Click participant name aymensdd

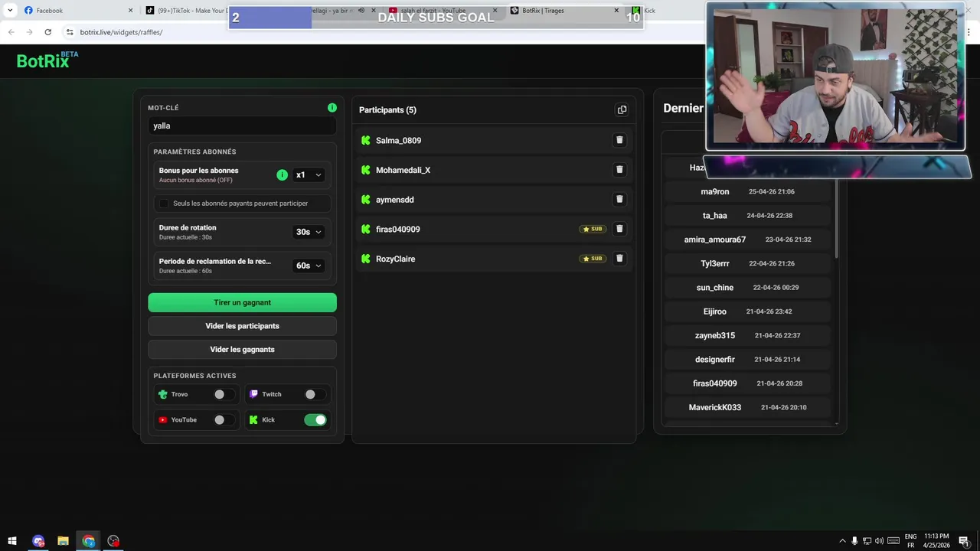pos(394,200)
